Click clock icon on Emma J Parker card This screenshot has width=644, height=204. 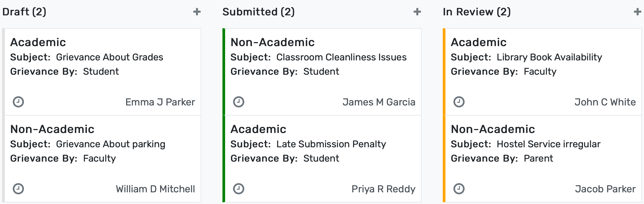[18, 102]
